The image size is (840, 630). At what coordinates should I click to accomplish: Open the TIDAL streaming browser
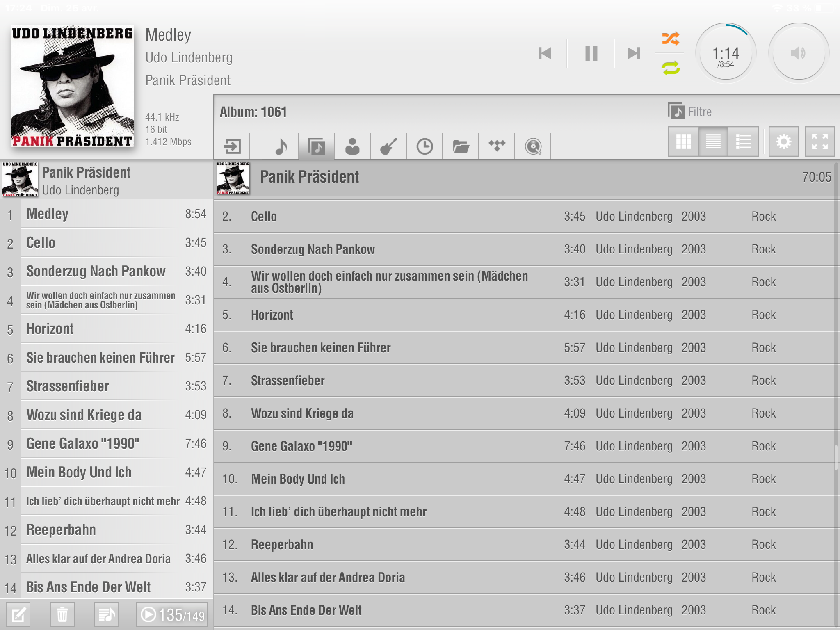(497, 145)
